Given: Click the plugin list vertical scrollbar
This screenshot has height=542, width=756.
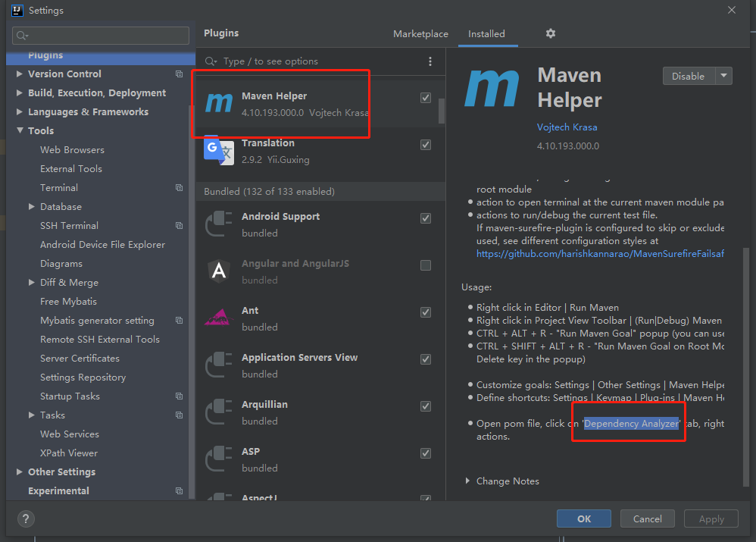Looking at the screenshot, I should pos(441,111).
